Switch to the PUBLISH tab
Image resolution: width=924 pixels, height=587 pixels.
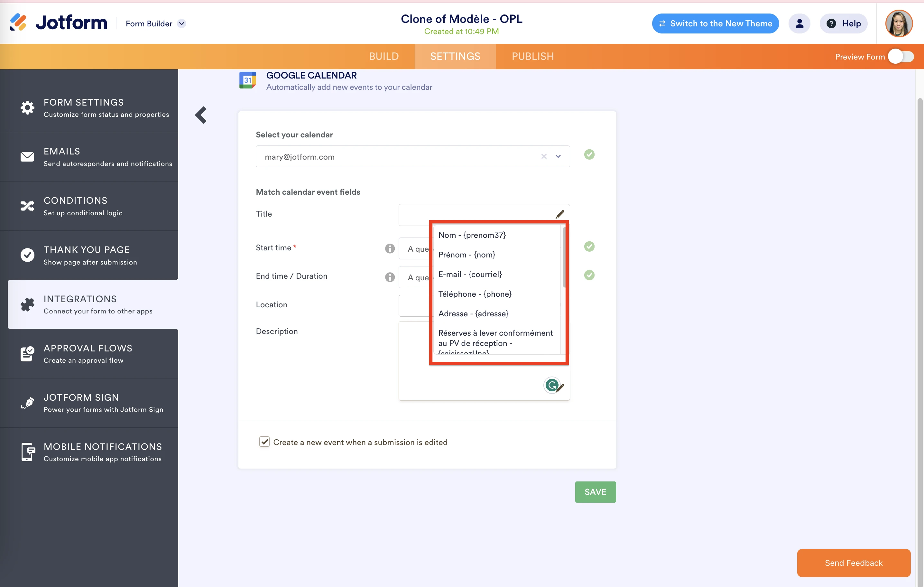tap(532, 56)
